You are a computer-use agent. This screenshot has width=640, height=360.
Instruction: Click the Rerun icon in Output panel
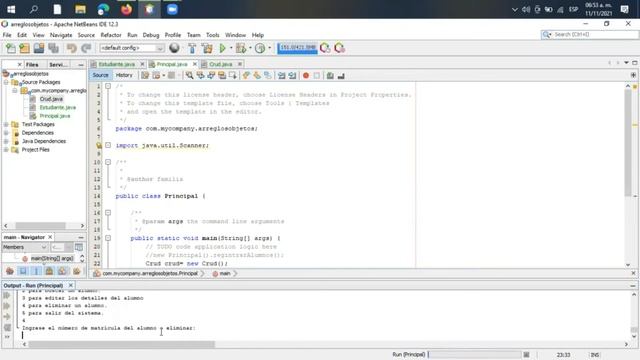point(7,295)
